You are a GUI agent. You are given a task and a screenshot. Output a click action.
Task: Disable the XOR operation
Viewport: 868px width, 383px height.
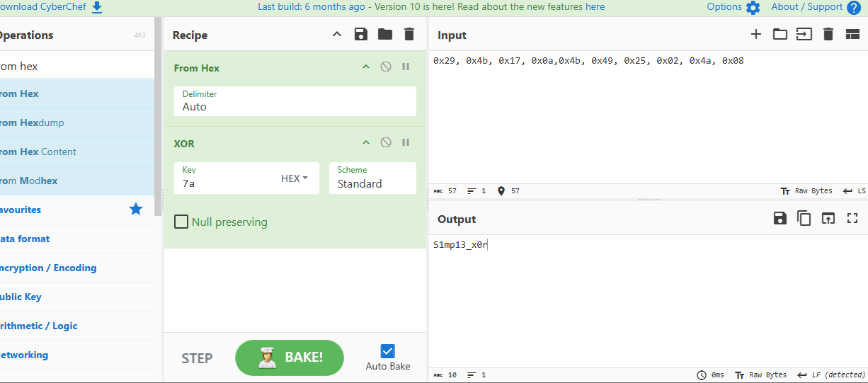[x=386, y=143]
